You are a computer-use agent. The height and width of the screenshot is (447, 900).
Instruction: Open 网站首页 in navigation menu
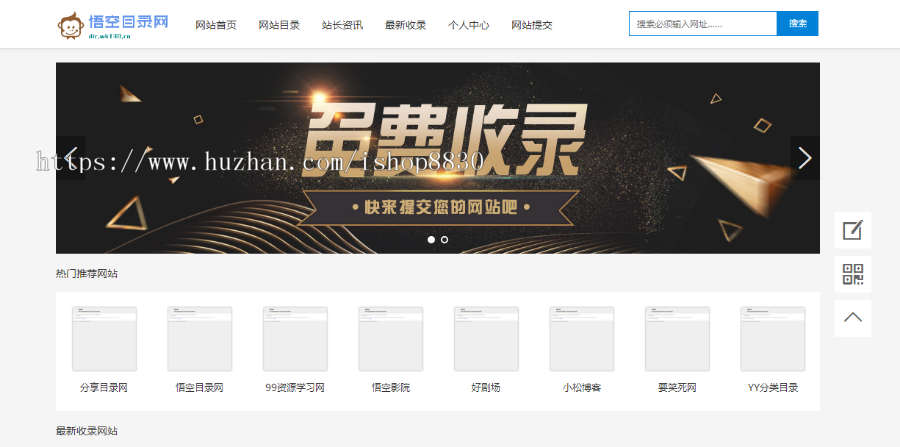tap(215, 25)
